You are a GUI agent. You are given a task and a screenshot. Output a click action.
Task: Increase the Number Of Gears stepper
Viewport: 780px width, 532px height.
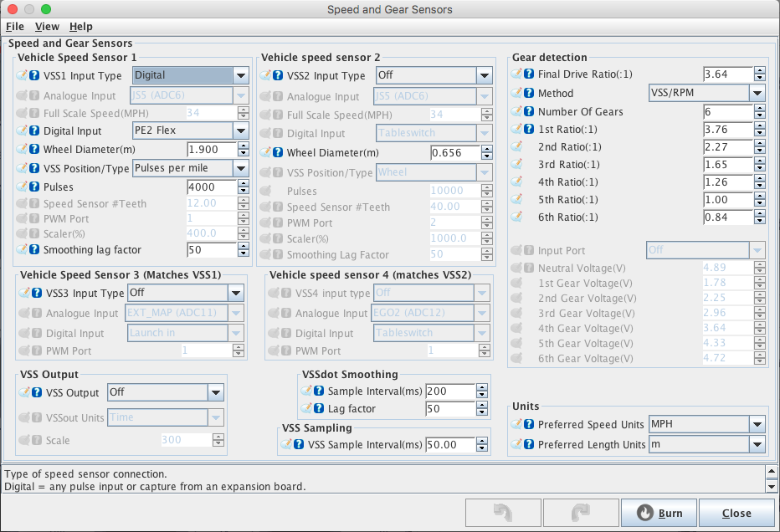coord(757,108)
